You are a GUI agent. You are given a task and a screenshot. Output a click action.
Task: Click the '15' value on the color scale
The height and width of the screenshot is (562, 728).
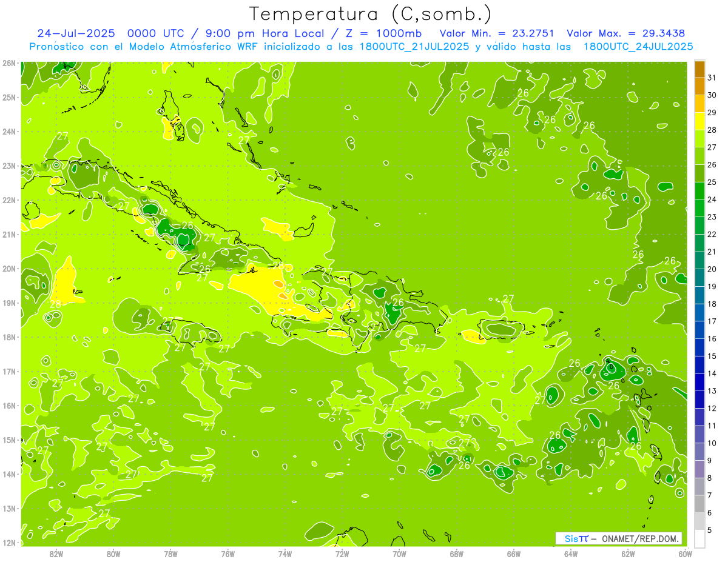tap(712, 356)
